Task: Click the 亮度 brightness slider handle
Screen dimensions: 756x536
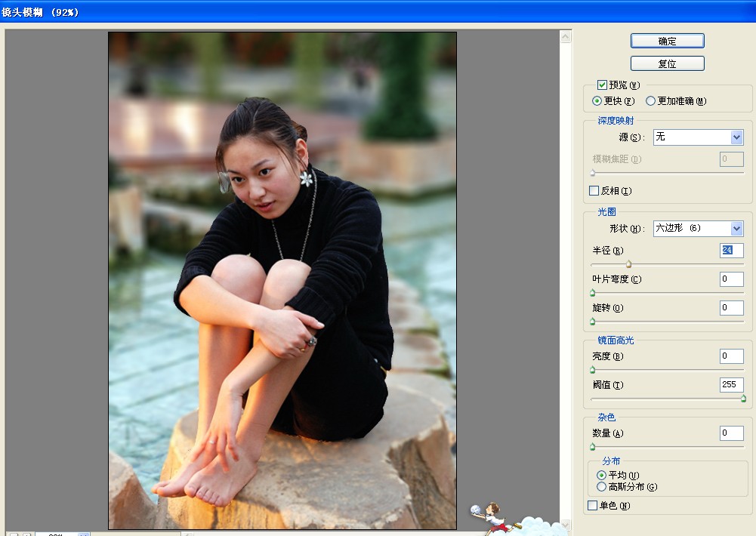Action: (593, 370)
